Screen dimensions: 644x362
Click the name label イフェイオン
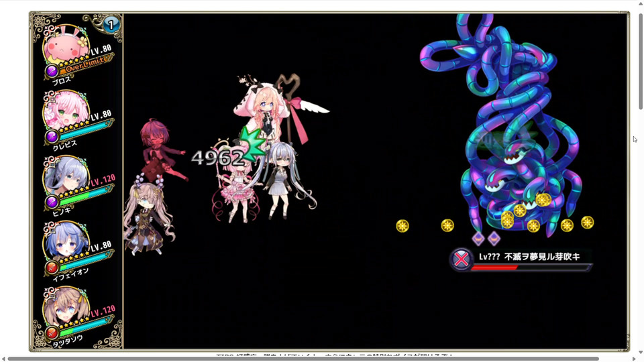pos(70,275)
